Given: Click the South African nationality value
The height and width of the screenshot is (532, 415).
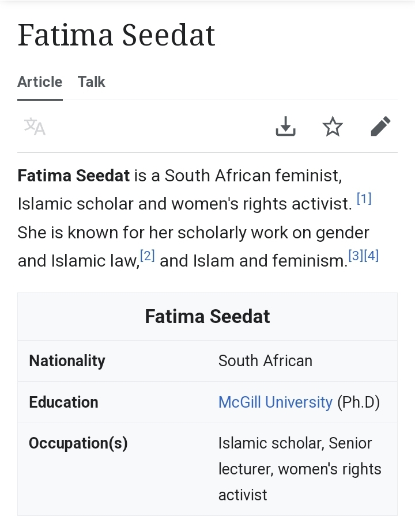Looking at the screenshot, I should click(265, 360).
